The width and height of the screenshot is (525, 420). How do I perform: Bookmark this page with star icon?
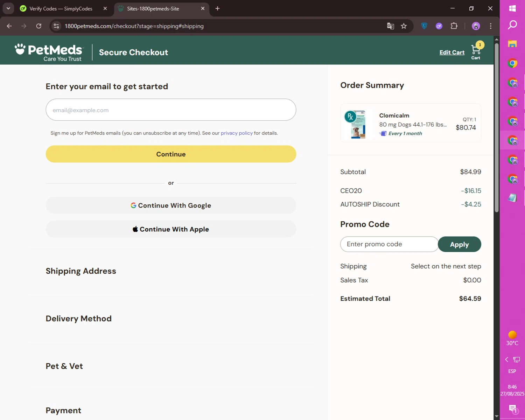pos(404,26)
